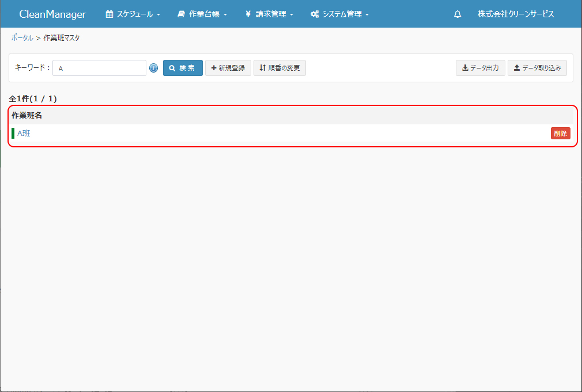Open the 作業台帳 menu
Image resolution: width=582 pixels, height=392 pixels.
tap(202, 14)
